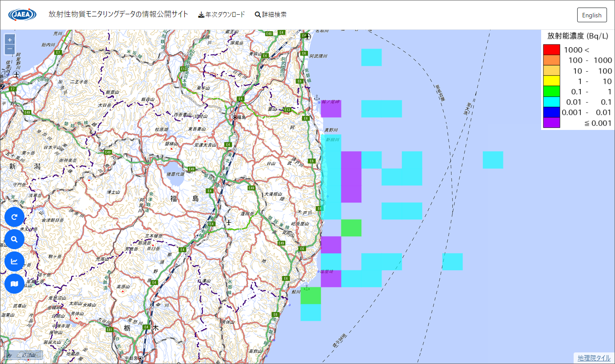Screen dimensions: 615x364
Task: Click the JAEA logo
Action: (x=22, y=15)
